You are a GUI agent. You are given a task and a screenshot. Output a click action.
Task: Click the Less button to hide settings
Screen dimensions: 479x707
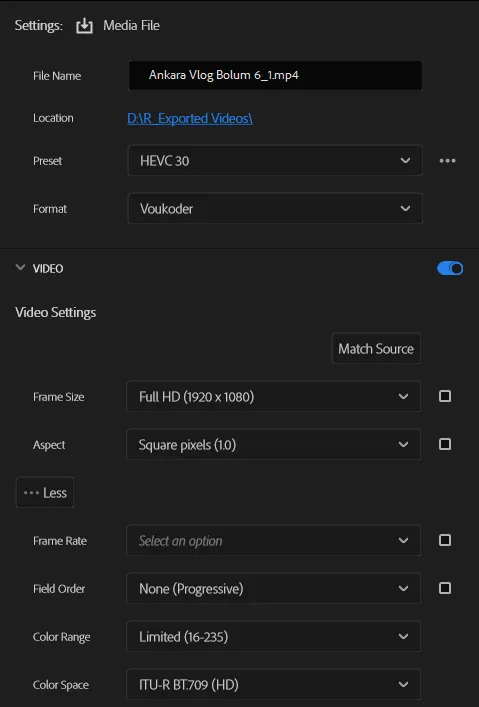[45, 492]
